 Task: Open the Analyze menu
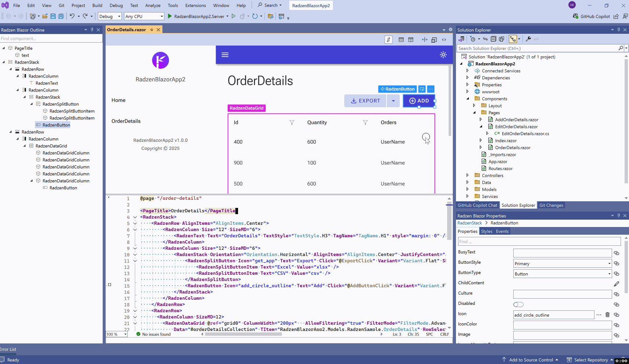pos(153,6)
